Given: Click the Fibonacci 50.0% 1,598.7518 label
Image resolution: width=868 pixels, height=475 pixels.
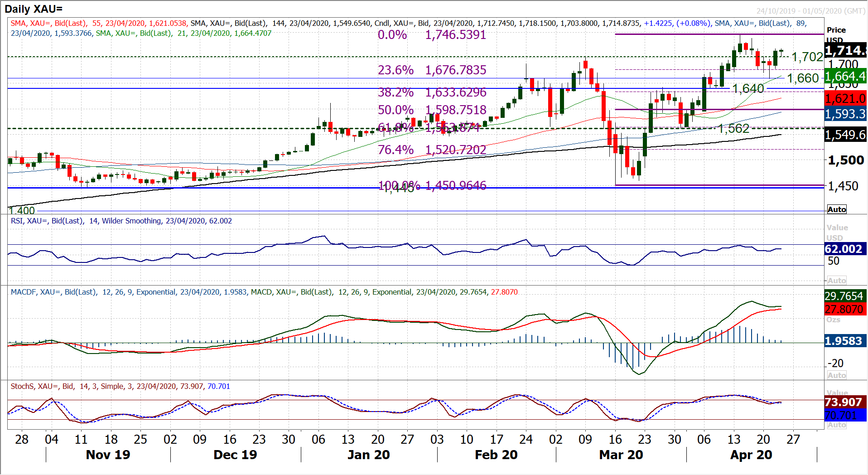Looking at the screenshot, I should click(432, 110).
